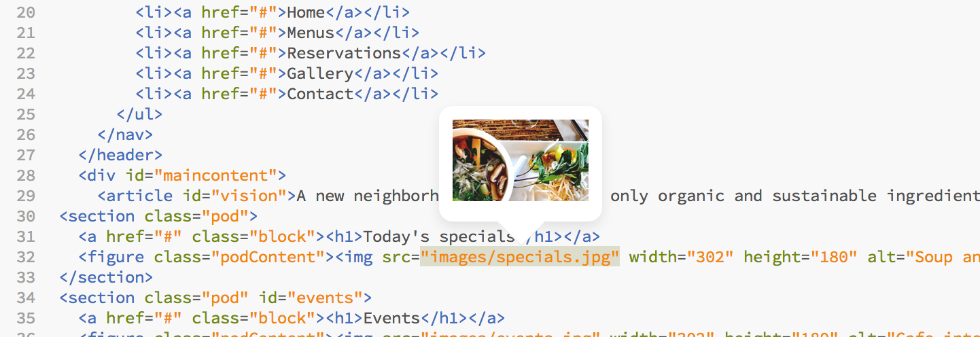This screenshot has height=337, width=980.
Task: Click the closing nav tag on line 26
Action: pos(125,135)
